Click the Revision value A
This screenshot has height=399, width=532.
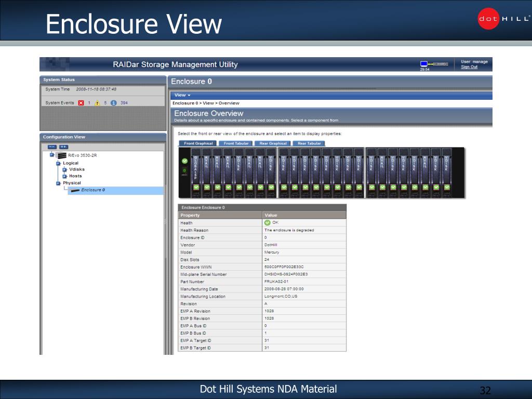tap(265, 303)
